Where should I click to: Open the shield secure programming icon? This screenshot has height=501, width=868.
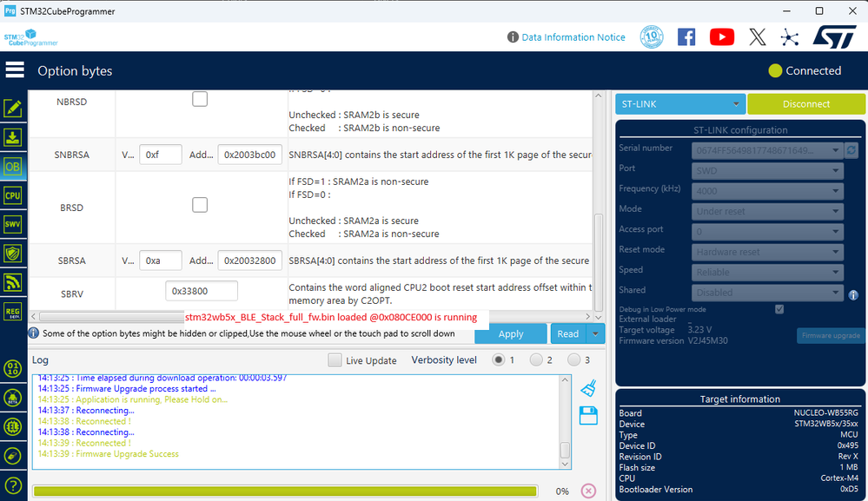coord(13,254)
